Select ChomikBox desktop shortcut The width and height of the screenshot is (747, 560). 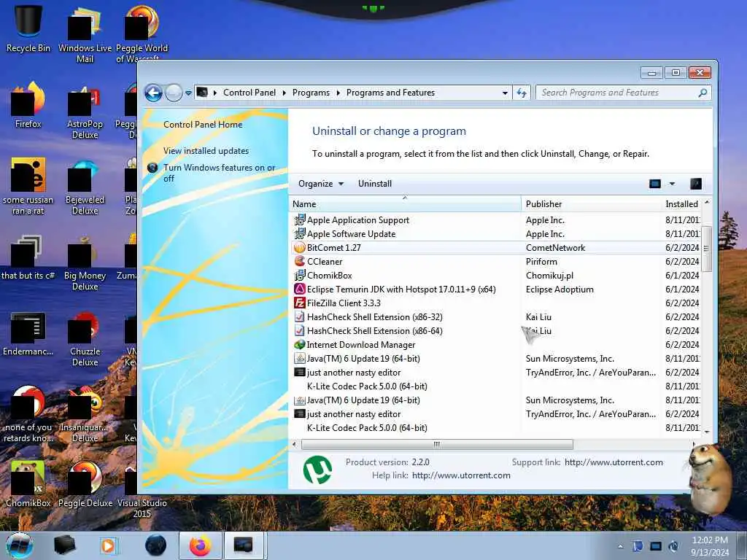tap(28, 483)
